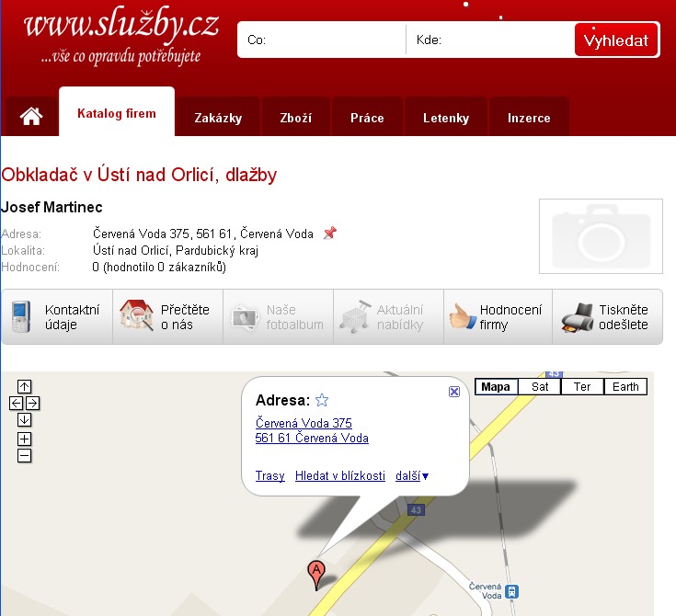The width and height of the screenshot is (676, 616).
Task: Switch to the Zakázky tab
Action: tap(218, 118)
